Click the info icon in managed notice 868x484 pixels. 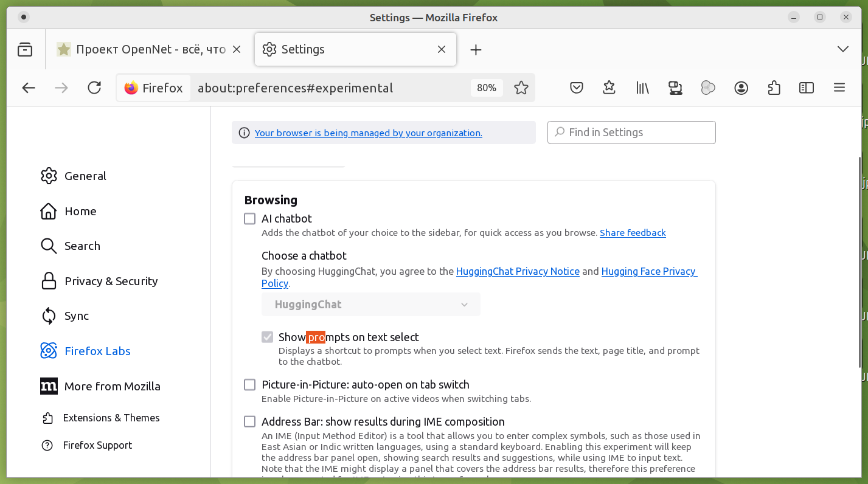coord(244,133)
